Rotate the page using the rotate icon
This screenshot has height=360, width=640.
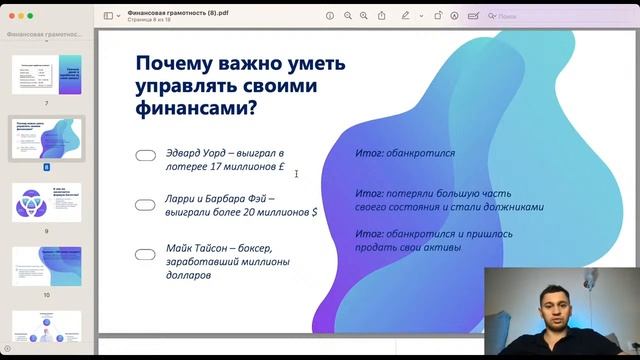pos(438,16)
